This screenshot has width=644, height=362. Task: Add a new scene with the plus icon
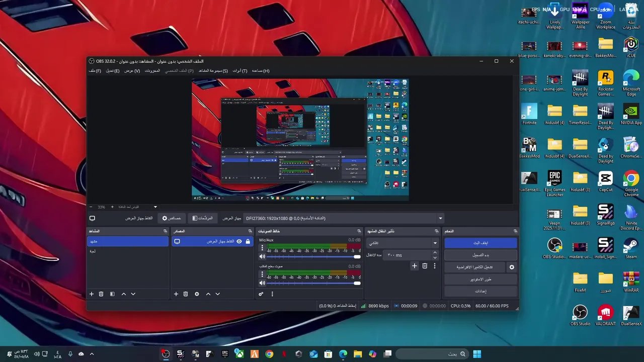click(92, 294)
